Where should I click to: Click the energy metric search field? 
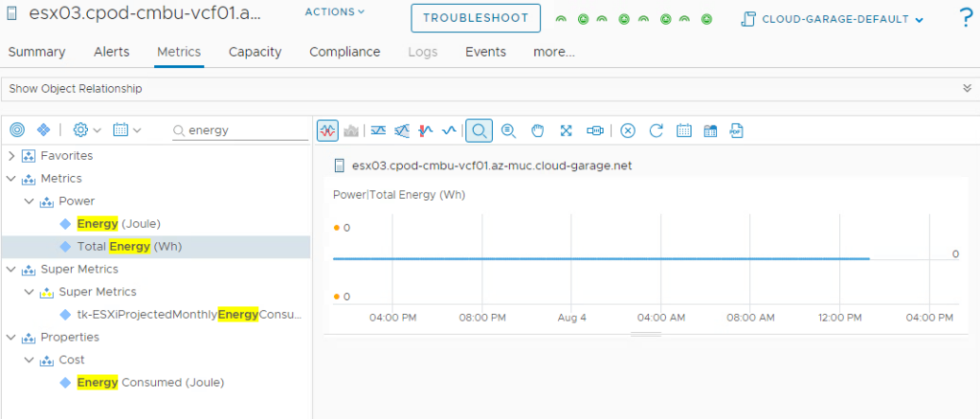coord(240,130)
